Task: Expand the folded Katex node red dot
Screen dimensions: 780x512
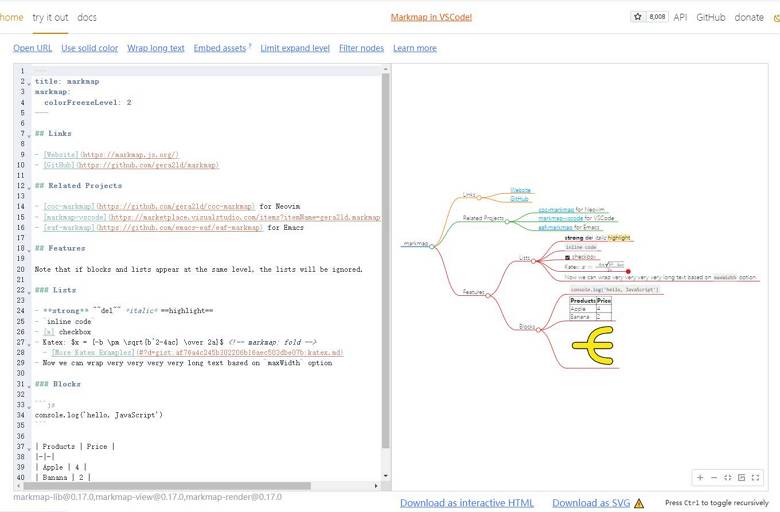Action: pos(628,271)
